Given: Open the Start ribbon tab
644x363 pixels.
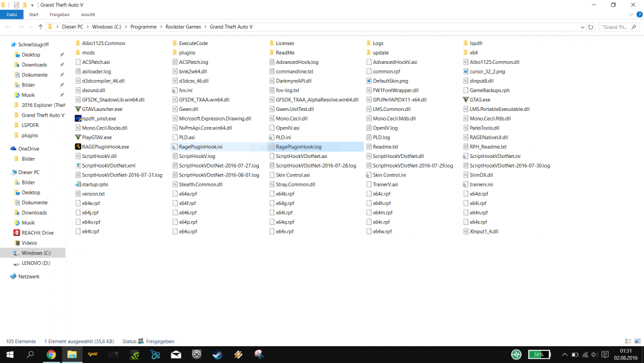Looking at the screenshot, I should (33, 14).
